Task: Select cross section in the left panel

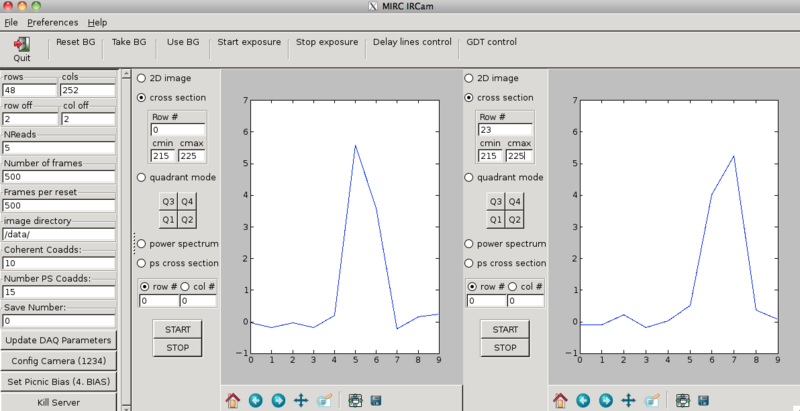Action: [141, 98]
